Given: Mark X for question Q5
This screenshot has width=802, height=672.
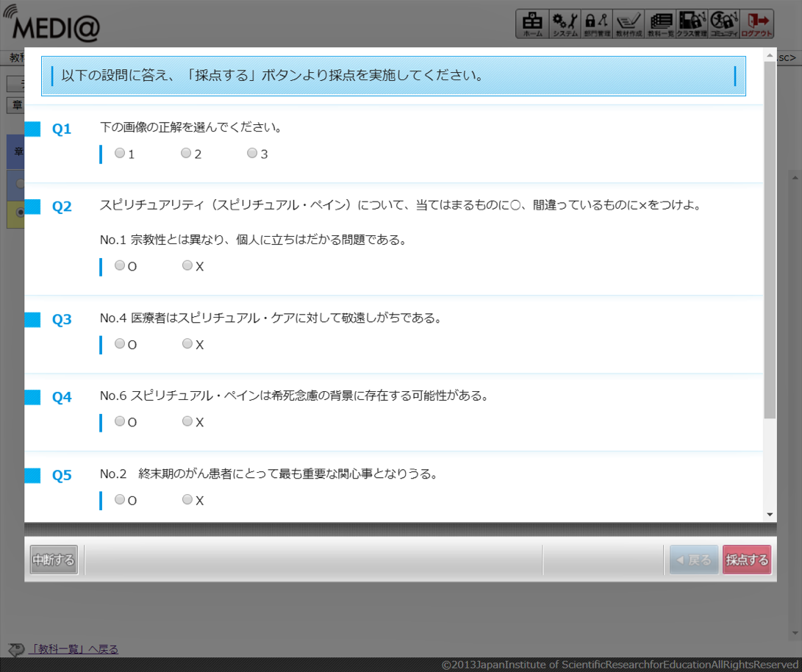Looking at the screenshot, I should [x=187, y=499].
